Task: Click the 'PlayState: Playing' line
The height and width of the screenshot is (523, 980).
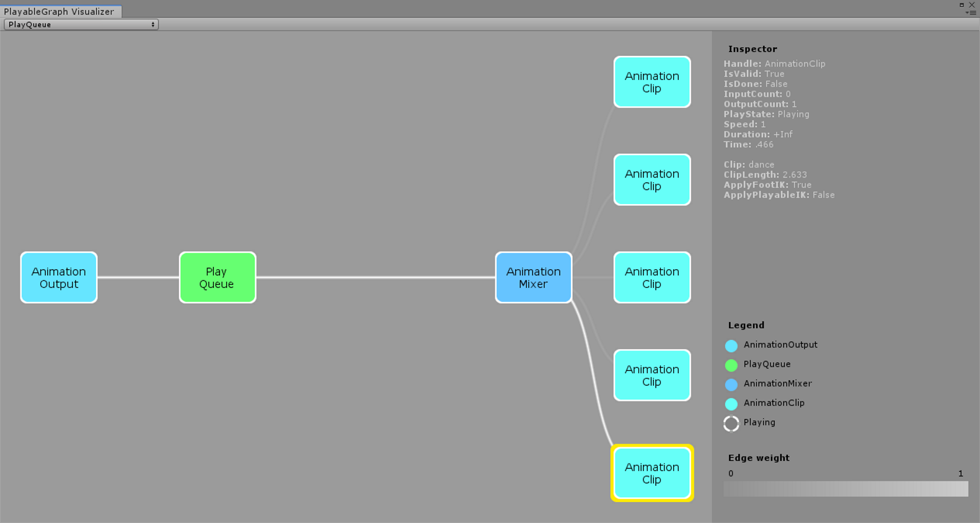Action: pyautogui.click(x=766, y=114)
